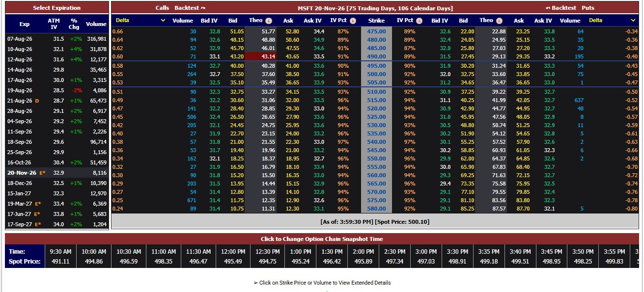Click the Select Expiration panel header
Screen dimensions: 644x292
57,8
